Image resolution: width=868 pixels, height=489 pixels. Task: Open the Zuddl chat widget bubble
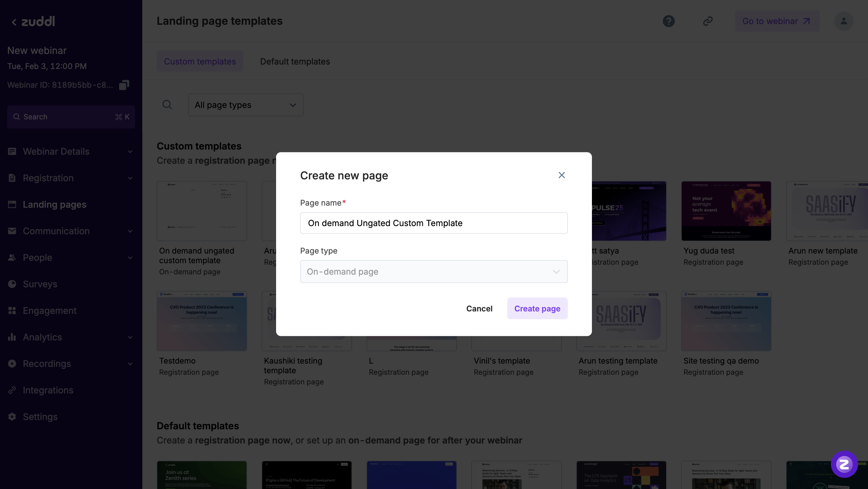click(x=844, y=464)
